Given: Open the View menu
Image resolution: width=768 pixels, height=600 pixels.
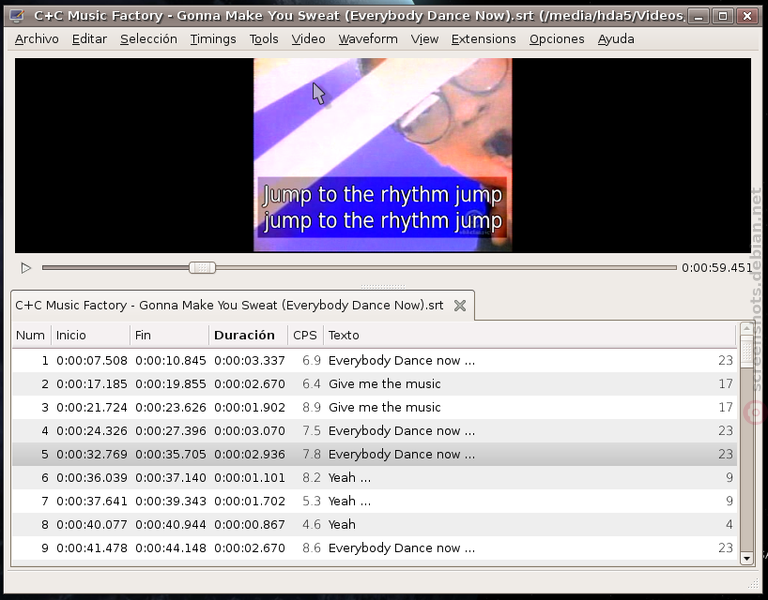Looking at the screenshot, I should pyautogui.click(x=424, y=39).
